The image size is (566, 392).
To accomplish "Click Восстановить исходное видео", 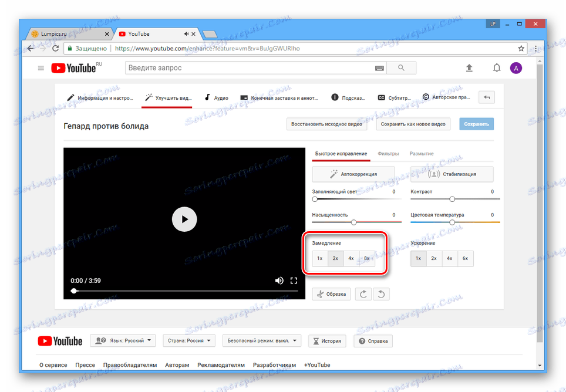I will 326,124.
